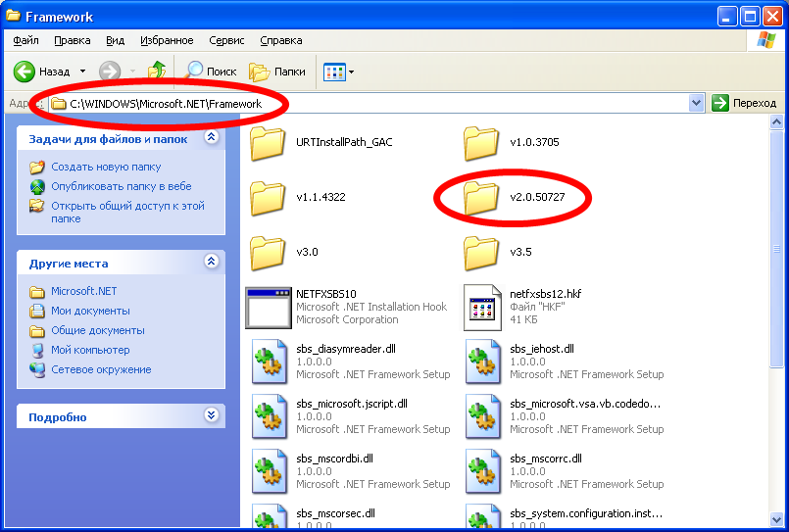Click the globe icon beside Опубликовать папку
The width and height of the screenshot is (789, 532).
pyautogui.click(x=36, y=186)
